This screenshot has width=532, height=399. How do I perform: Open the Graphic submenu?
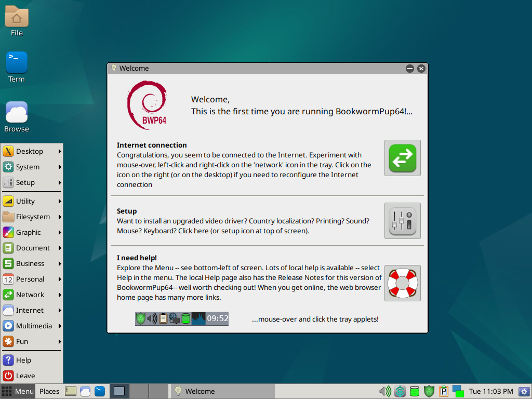click(32, 232)
